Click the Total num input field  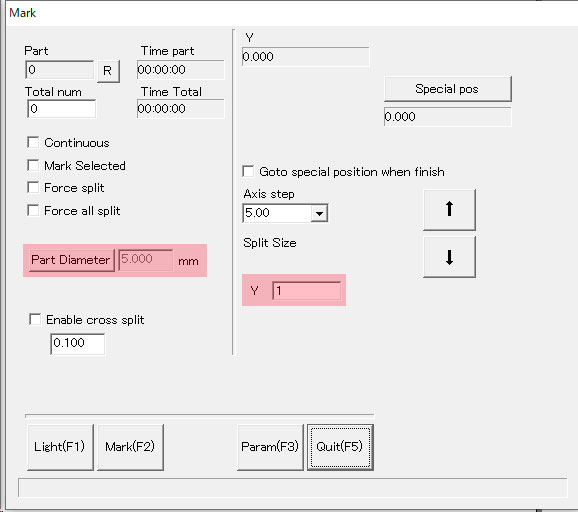62,109
